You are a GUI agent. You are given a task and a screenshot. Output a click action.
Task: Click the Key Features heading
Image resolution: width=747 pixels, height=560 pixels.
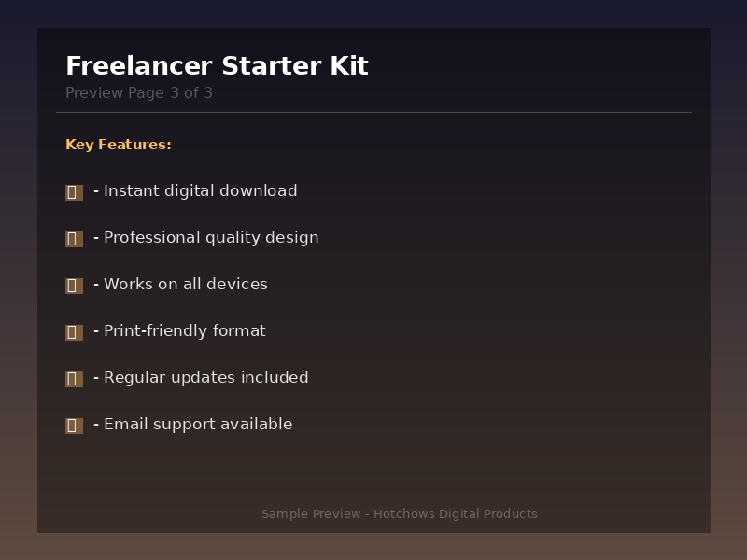pos(119,145)
